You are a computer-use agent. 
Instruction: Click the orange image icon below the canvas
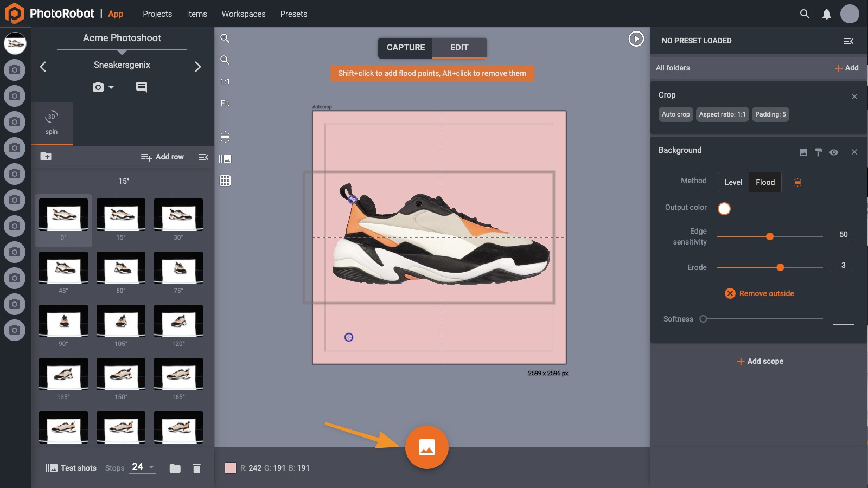[427, 447]
